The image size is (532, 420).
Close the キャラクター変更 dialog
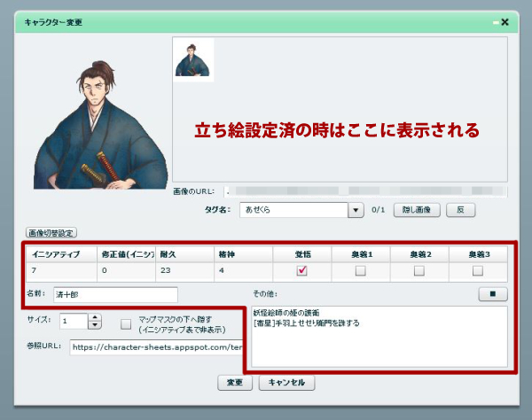click(505, 22)
